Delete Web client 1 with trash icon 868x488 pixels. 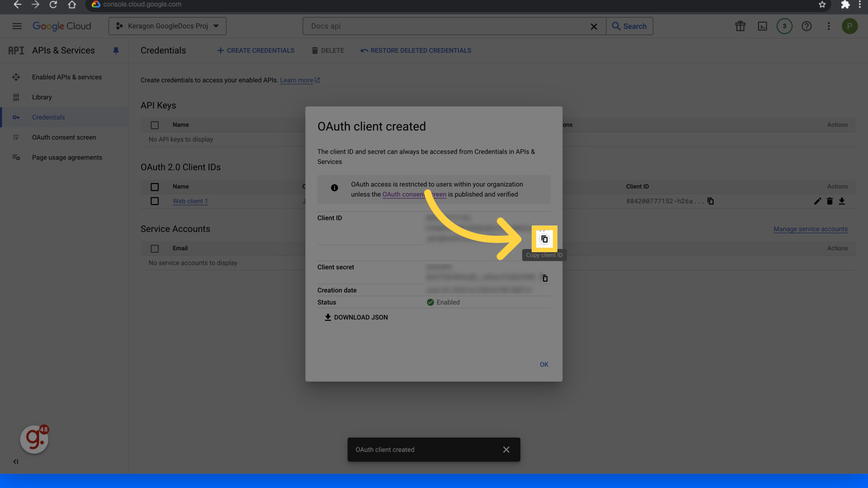click(830, 201)
